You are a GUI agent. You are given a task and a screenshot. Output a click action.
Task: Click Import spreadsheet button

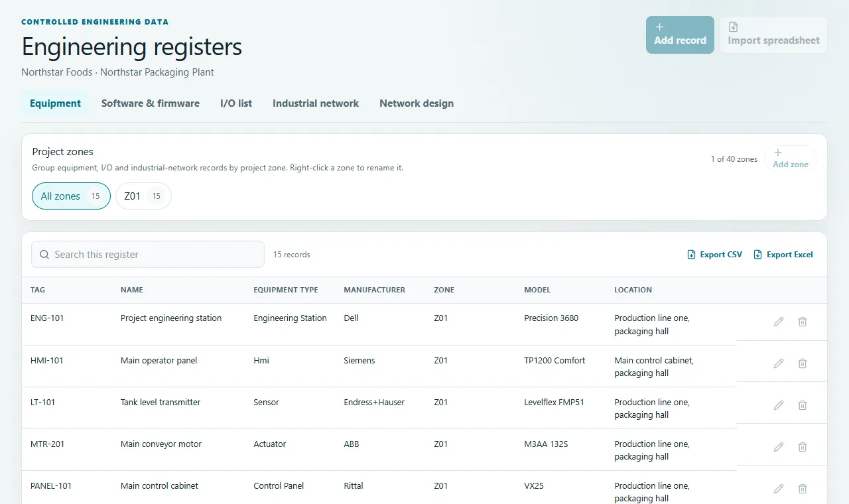[x=773, y=34]
